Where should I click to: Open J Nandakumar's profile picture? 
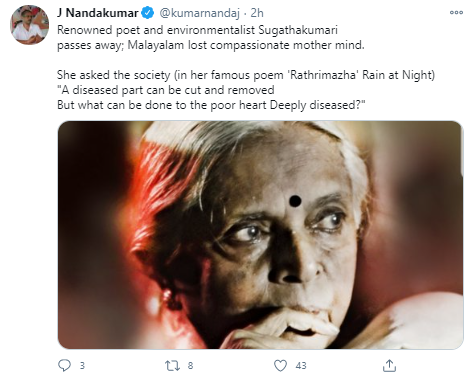pyautogui.click(x=29, y=24)
